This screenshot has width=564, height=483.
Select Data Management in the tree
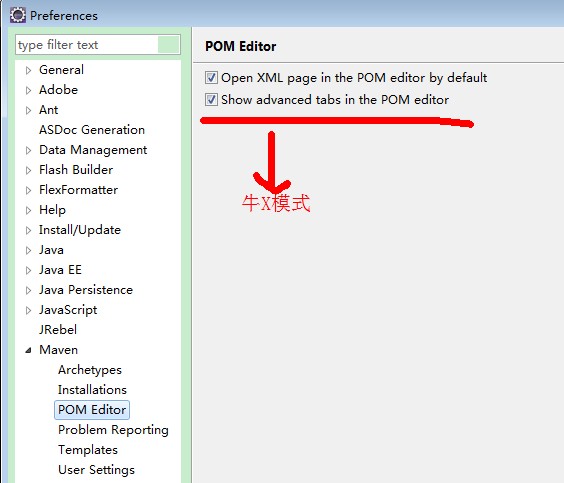click(93, 150)
